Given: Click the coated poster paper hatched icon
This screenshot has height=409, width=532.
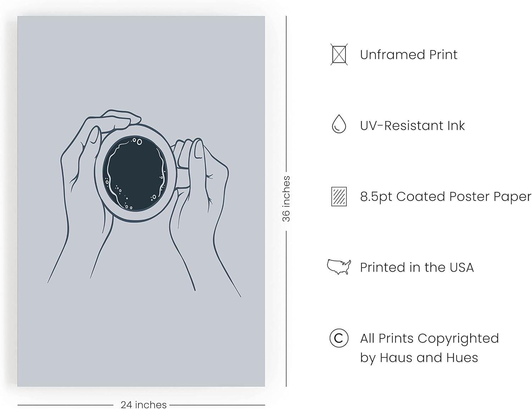Looking at the screenshot, I should (339, 197).
